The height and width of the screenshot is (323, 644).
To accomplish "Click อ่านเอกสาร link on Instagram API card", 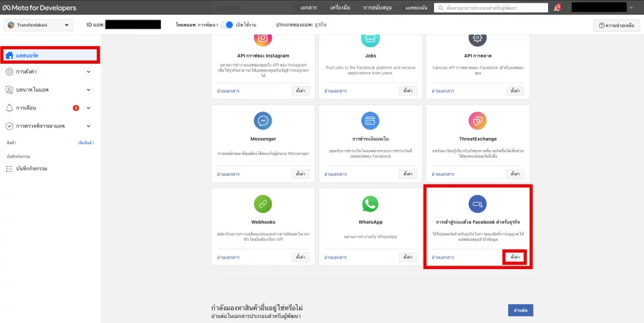I will pyautogui.click(x=228, y=91).
